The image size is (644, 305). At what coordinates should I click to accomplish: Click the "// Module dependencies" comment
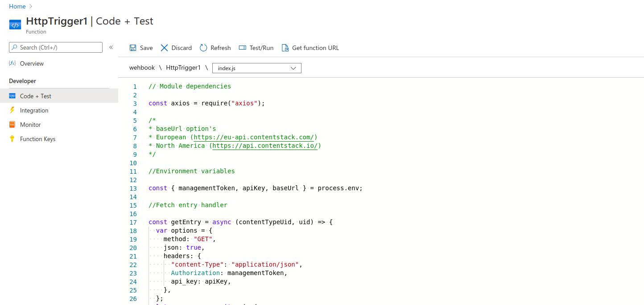[190, 86]
